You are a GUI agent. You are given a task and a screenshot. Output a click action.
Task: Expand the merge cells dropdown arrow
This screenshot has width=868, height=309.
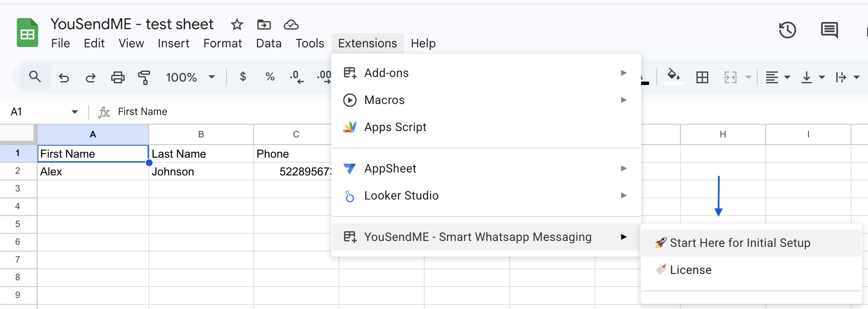(x=748, y=77)
